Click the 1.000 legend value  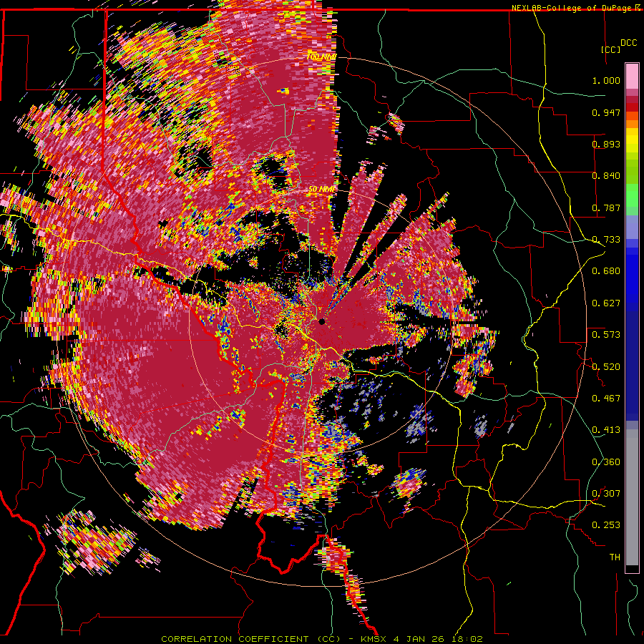point(606,80)
